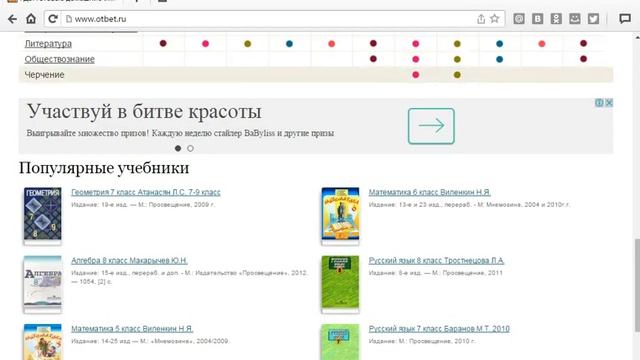Open the Mail.ru @ extension icon
Viewport: 640px width, 360px height.
coord(519,19)
